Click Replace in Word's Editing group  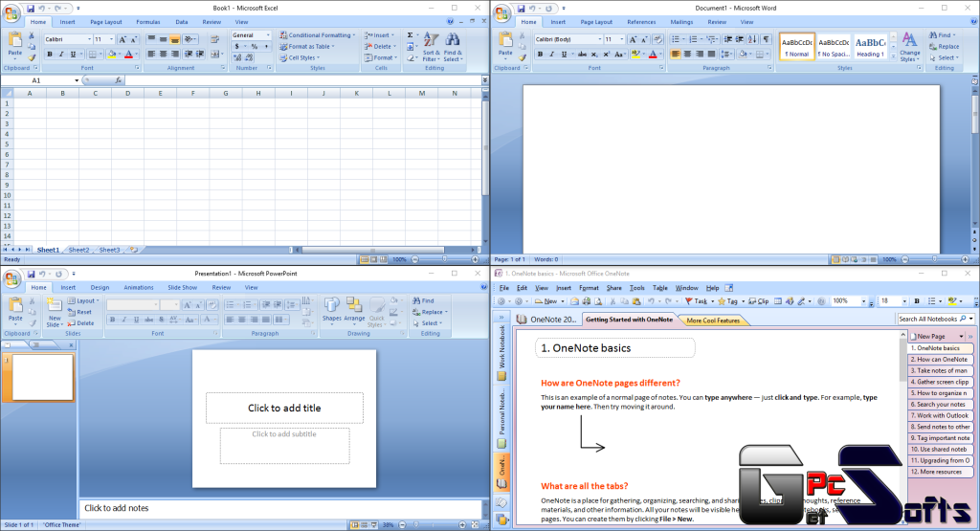[x=944, y=47]
